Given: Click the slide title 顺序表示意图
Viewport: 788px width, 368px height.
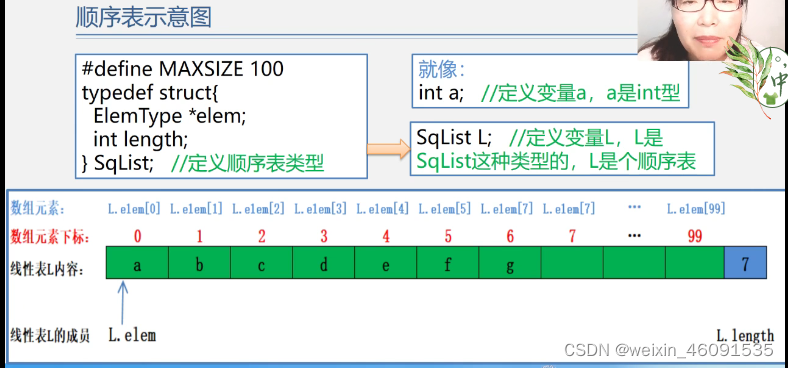Looking at the screenshot, I should (x=143, y=18).
